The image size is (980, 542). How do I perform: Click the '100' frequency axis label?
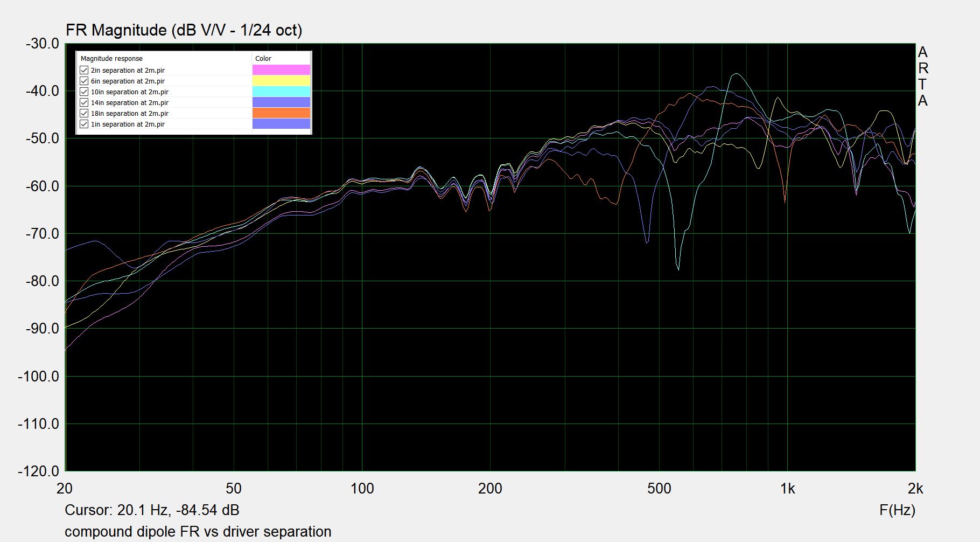click(362, 489)
